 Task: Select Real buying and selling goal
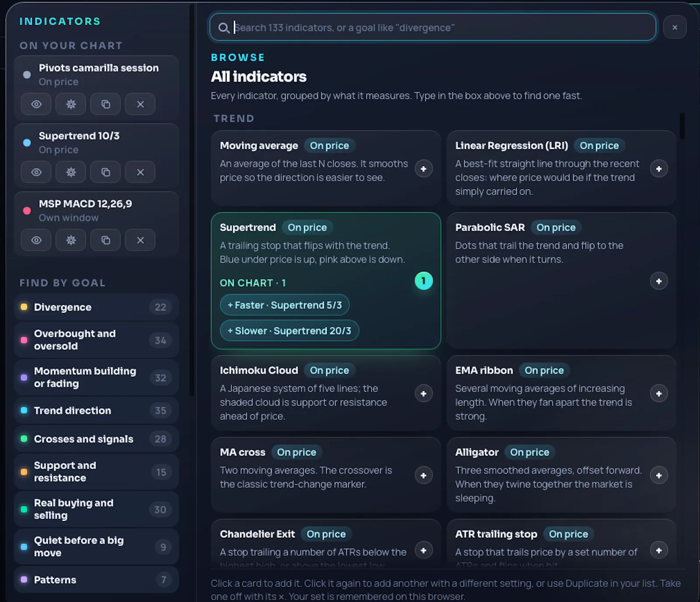click(x=96, y=509)
